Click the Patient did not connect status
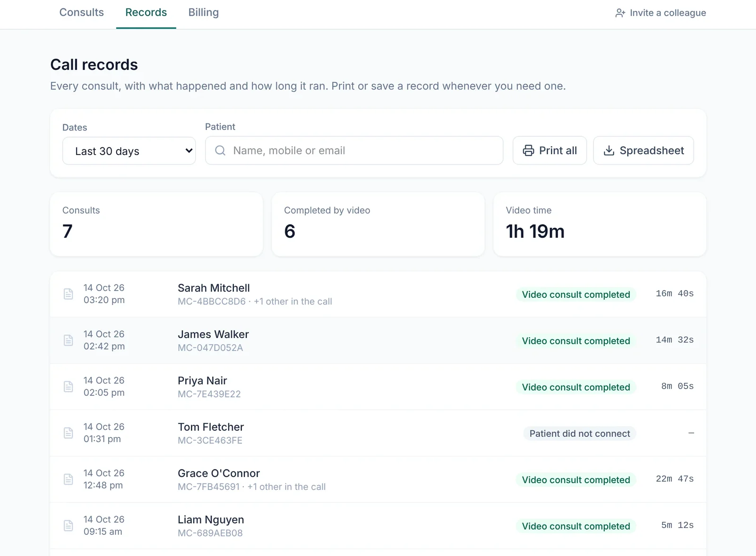756x556 pixels. (x=580, y=434)
